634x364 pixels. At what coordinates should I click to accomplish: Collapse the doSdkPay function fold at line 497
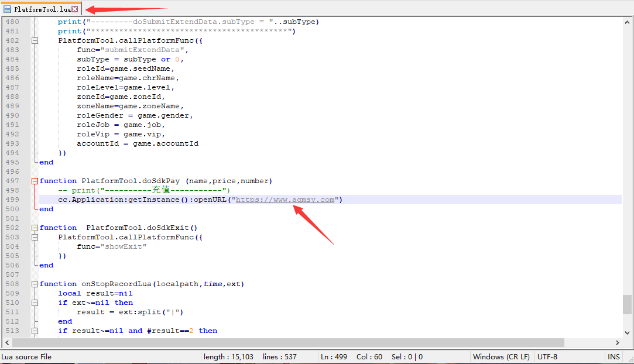coord(35,181)
